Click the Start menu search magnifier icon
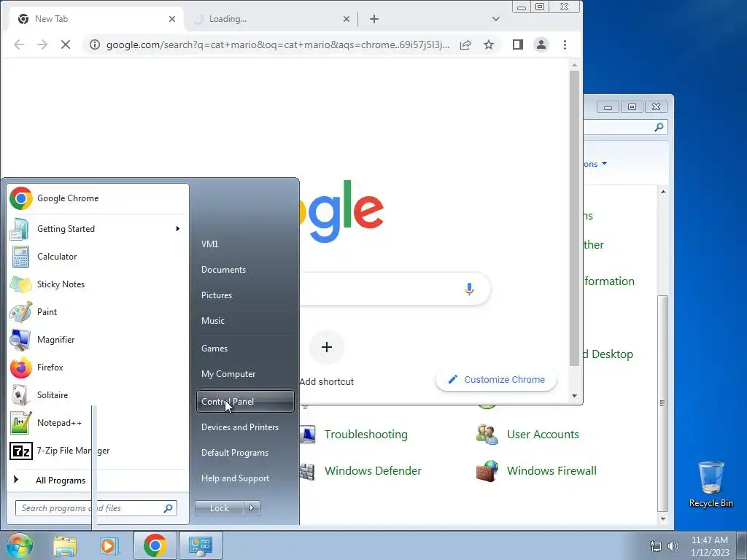 [168, 508]
